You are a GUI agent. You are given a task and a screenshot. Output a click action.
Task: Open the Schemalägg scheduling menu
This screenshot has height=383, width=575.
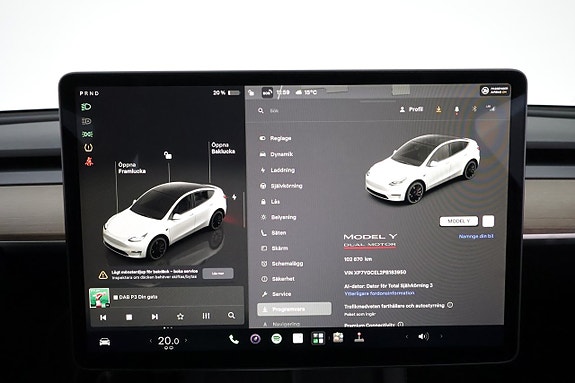(x=282, y=264)
